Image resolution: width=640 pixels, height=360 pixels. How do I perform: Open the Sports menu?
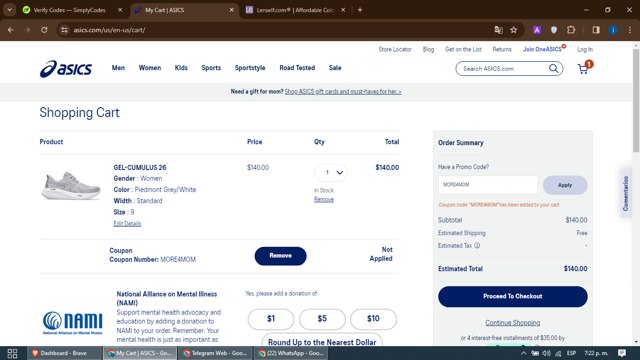(211, 68)
